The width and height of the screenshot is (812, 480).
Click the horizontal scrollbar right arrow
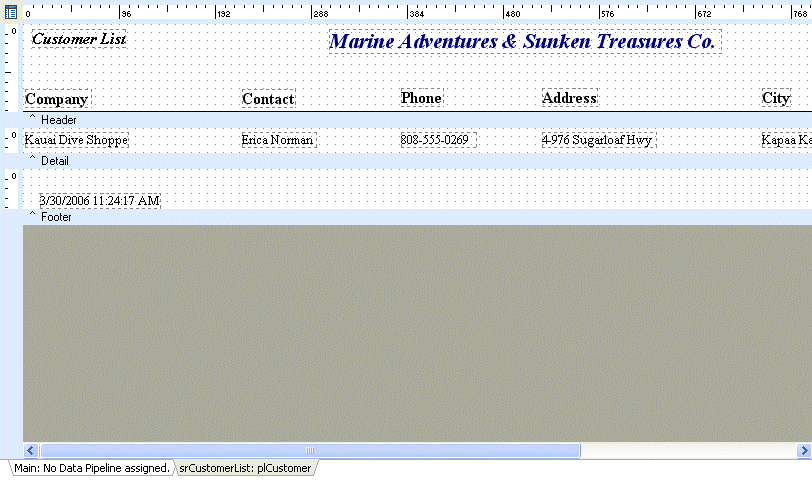(x=804, y=450)
